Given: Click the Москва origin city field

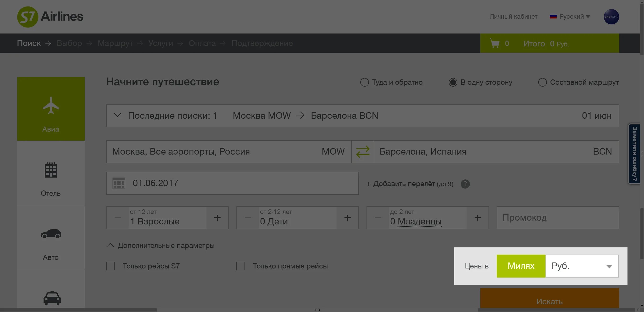Looking at the screenshot, I should [229, 152].
